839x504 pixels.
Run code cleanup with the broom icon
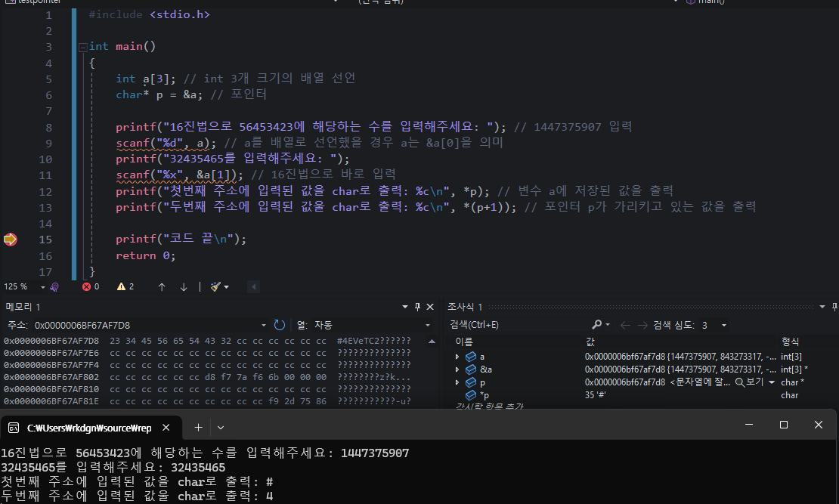tap(215, 287)
